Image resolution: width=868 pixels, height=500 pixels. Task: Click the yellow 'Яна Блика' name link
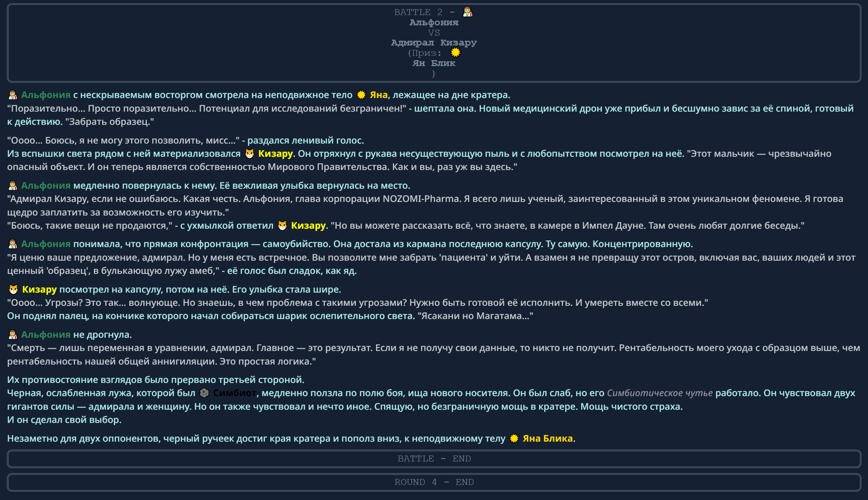(547, 439)
